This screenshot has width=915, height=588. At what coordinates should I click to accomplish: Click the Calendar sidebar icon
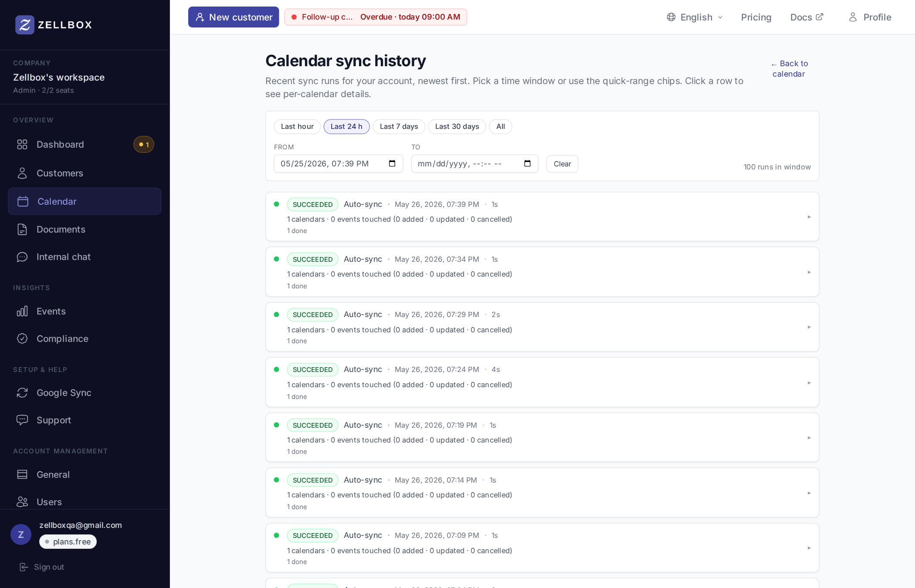coord(23,202)
